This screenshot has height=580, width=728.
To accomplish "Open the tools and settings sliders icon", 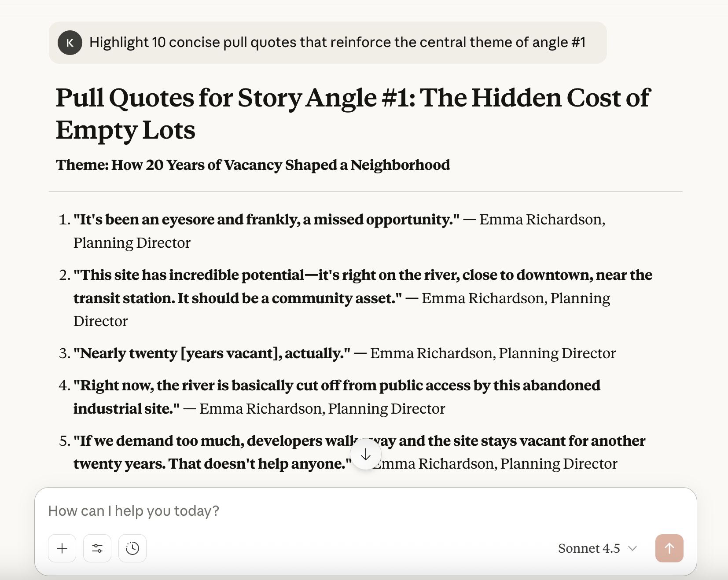I will [x=97, y=548].
